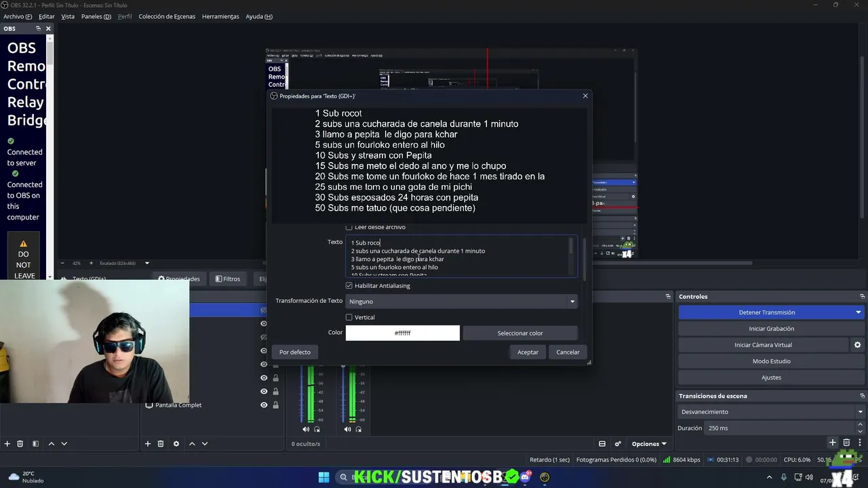This screenshot has height=488, width=868.
Task: Remove scene transition with trash icon
Action: click(x=846, y=443)
